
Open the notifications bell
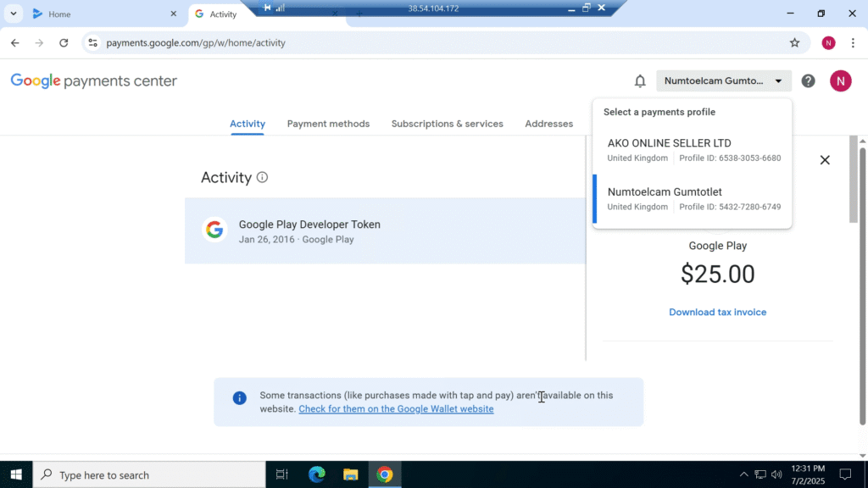point(640,81)
